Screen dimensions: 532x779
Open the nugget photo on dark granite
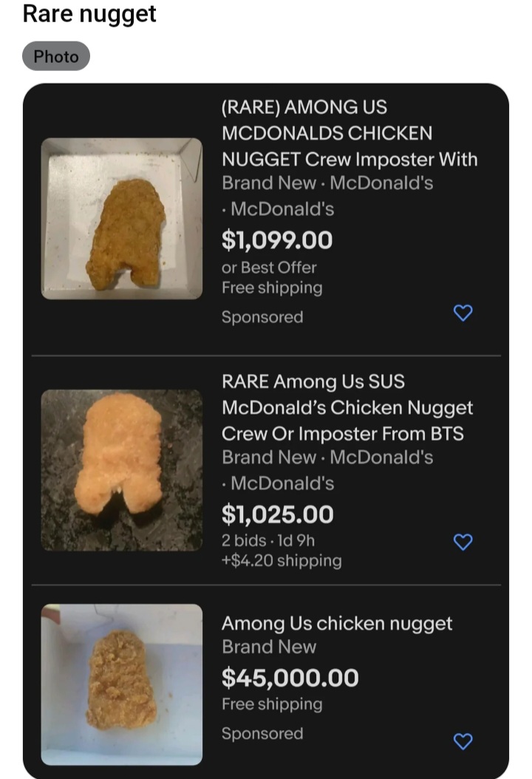tap(122, 470)
